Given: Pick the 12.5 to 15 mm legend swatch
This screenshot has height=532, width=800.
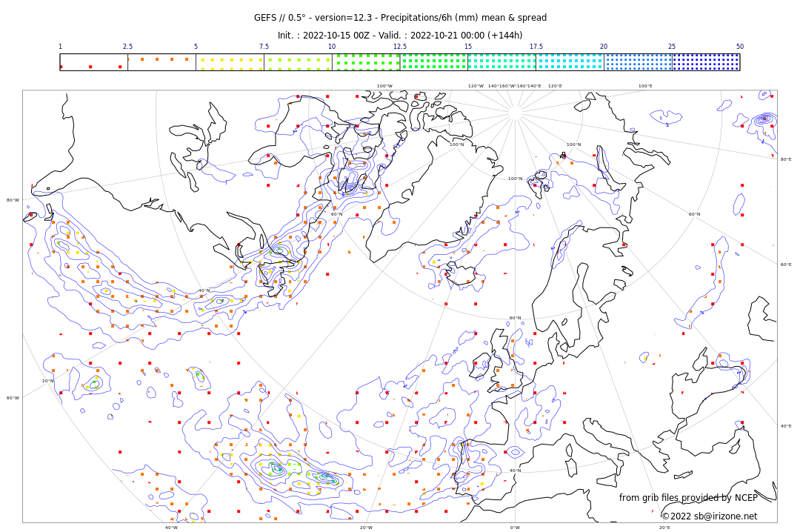Looking at the screenshot, I should point(434,62).
